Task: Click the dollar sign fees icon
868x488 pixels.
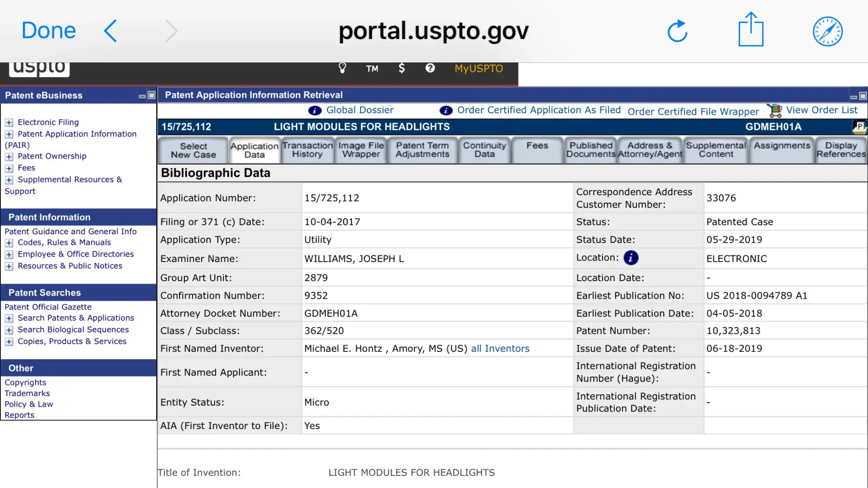Action: click(402, 68)
